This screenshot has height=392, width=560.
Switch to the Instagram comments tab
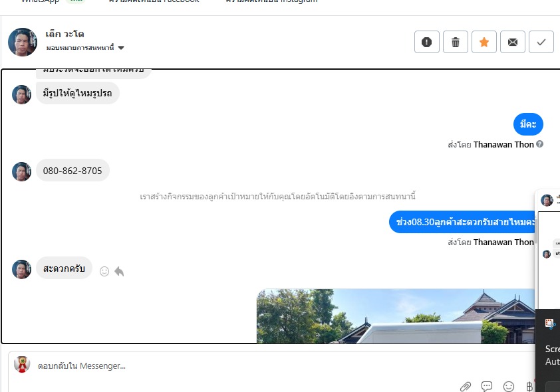(271, 1)
